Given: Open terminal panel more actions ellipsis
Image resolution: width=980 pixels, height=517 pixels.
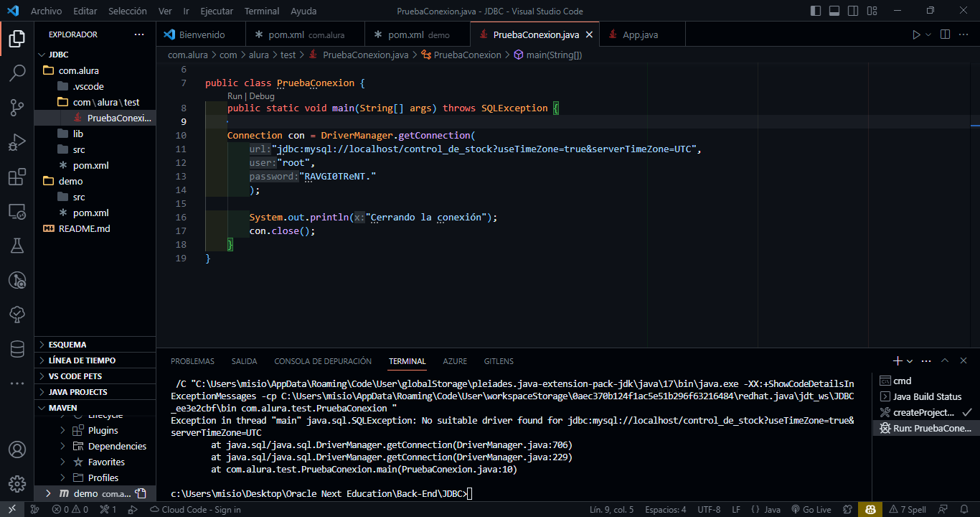Looking at the screenshot, I should point(926,361).
